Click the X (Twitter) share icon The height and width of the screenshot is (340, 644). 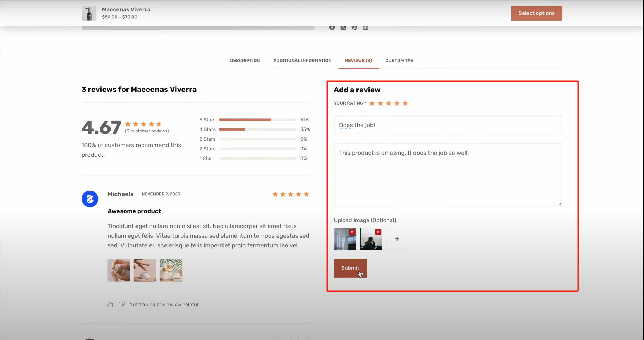343,28
